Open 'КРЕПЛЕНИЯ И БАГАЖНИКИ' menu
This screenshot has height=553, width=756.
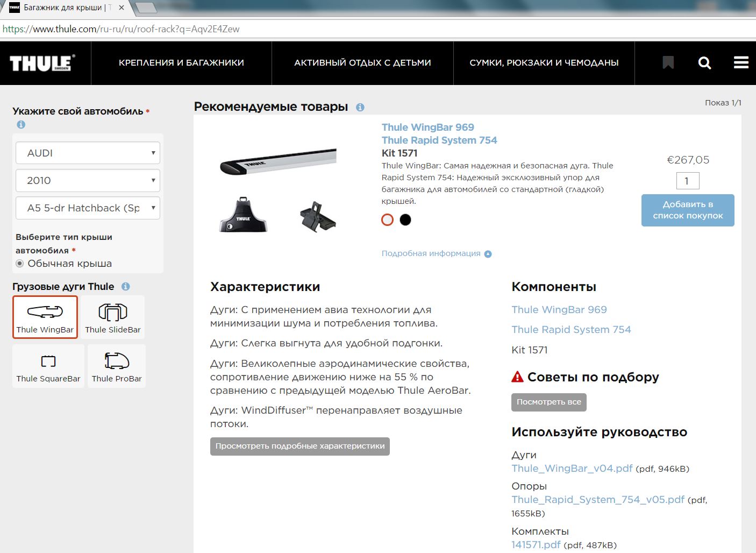pyautogui.click(x=181, y=63)
